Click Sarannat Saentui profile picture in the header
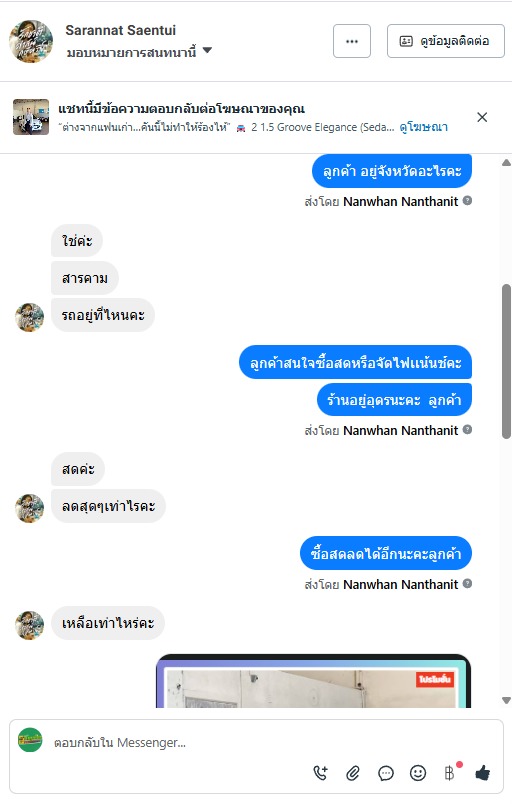The height and width of the screenshot is (804, 512). 31,41
